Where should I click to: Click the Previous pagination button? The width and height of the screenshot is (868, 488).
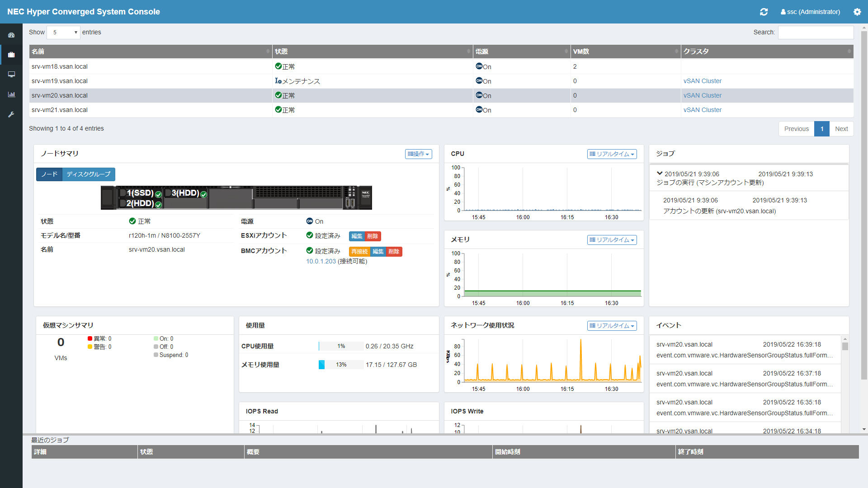pyautogui.click(x=796, y=129)
